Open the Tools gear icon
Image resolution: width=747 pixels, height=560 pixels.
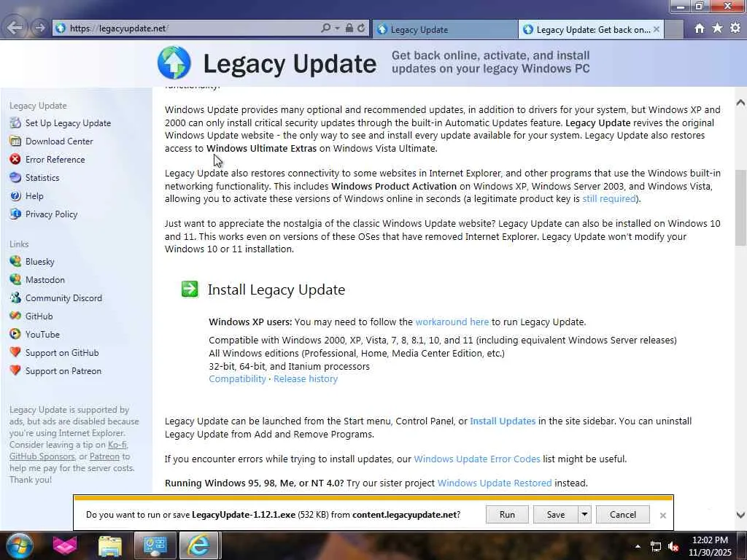coord(735,28)
